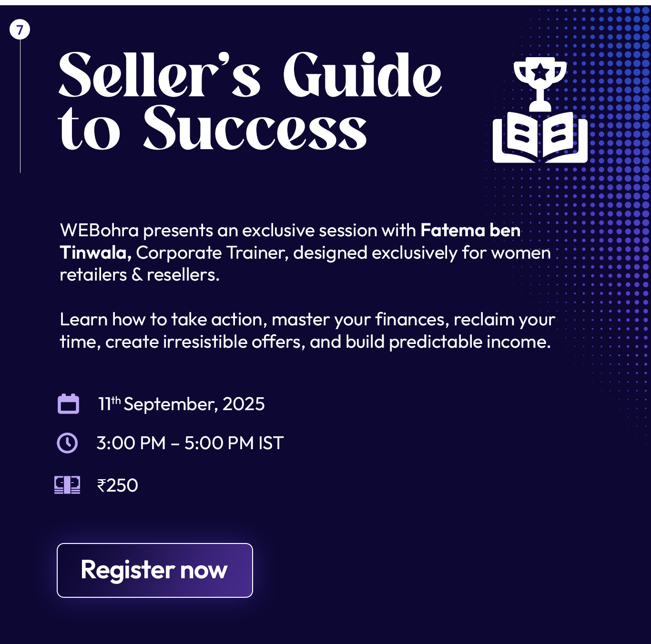Click the bold name Fatema ben
This screenshot has height=644, width=651.
point(470,231)
